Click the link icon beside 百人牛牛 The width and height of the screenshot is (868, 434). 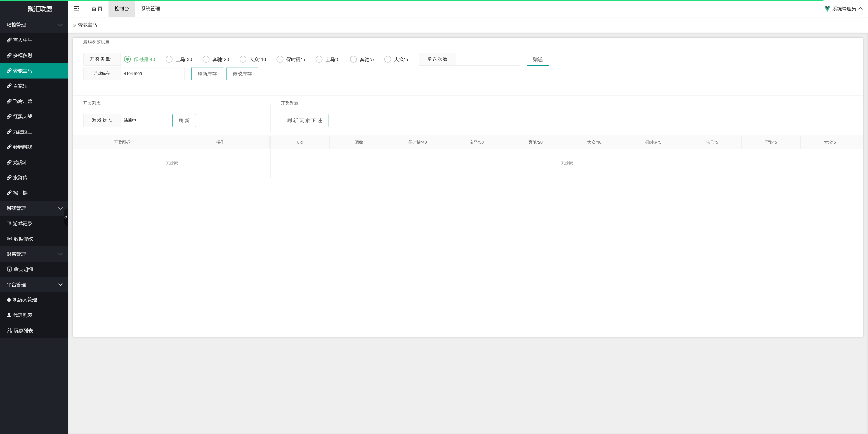pyautogui.click(x=9, y=40)
